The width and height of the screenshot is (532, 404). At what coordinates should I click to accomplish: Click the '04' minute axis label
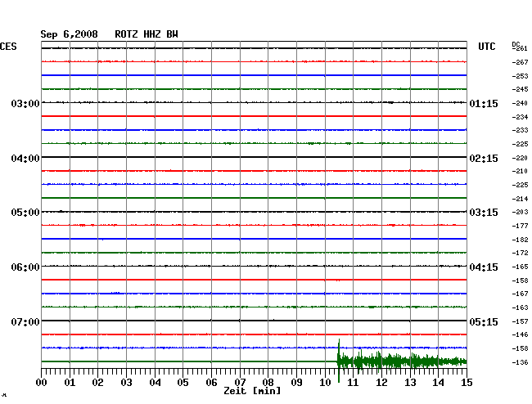click(155, 382)
